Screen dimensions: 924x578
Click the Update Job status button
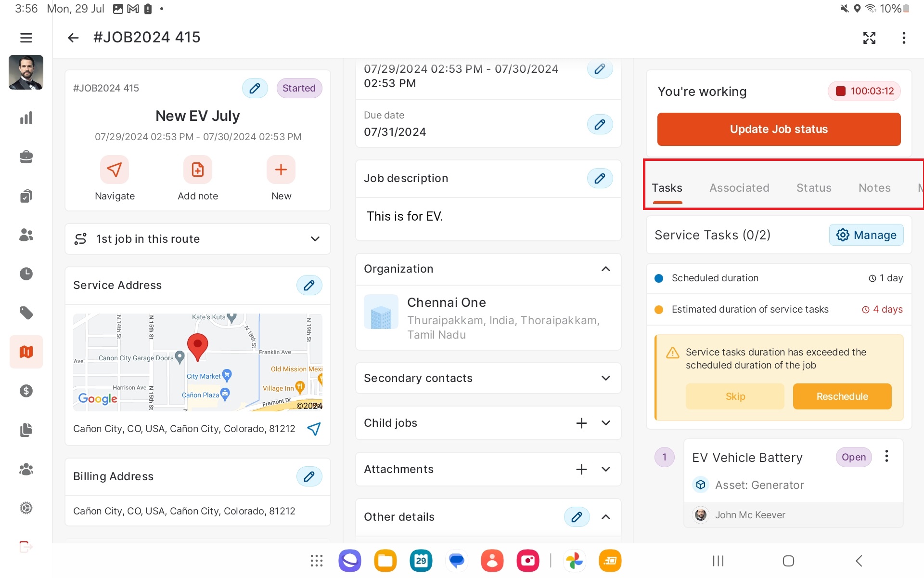click(779, 129)
